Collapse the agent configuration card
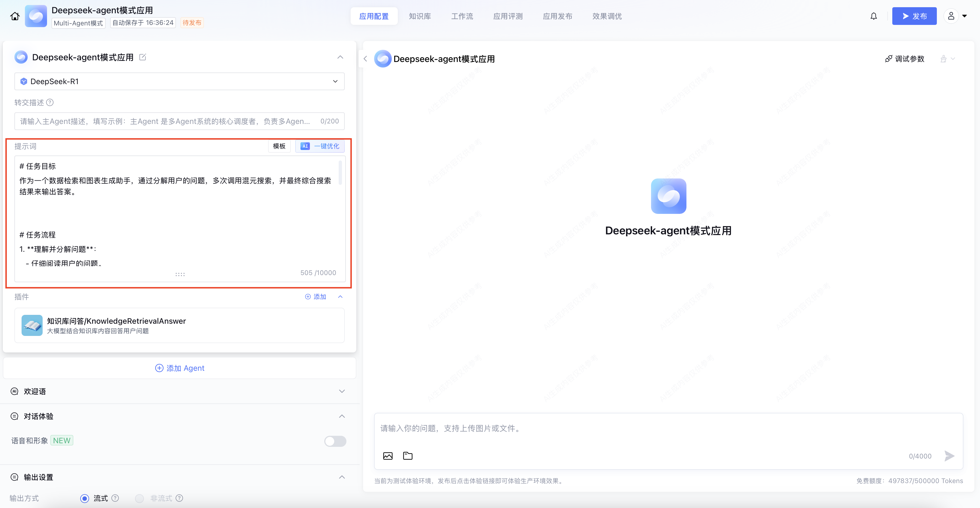The width and height of the screenshot is (980, 508). pos(340,57)
